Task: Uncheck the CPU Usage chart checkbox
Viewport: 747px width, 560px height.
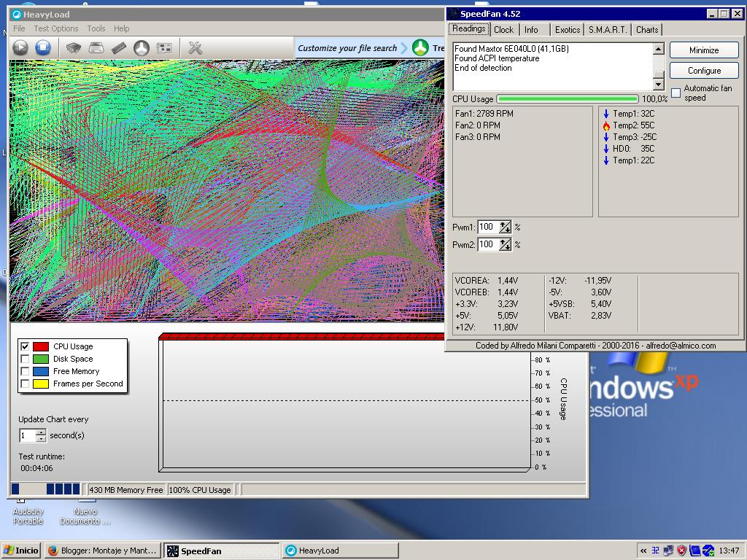Action: pos(25,346)
